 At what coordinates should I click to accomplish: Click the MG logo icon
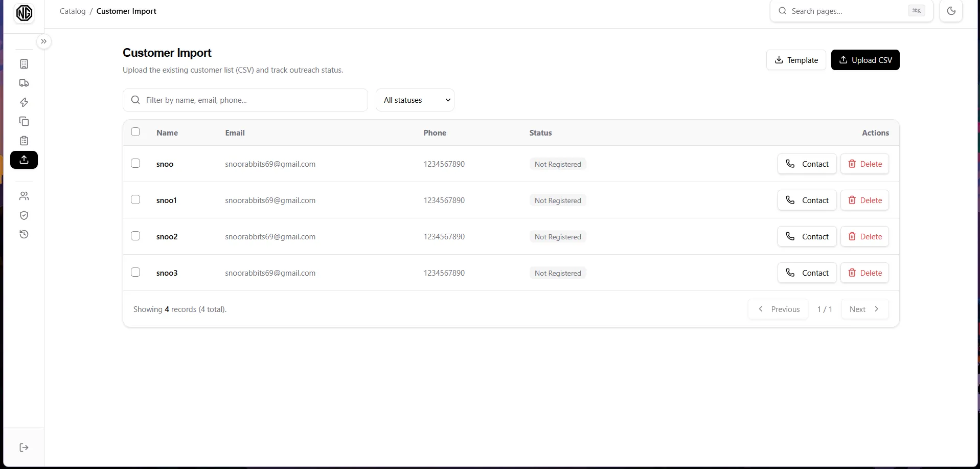point(24,13)
